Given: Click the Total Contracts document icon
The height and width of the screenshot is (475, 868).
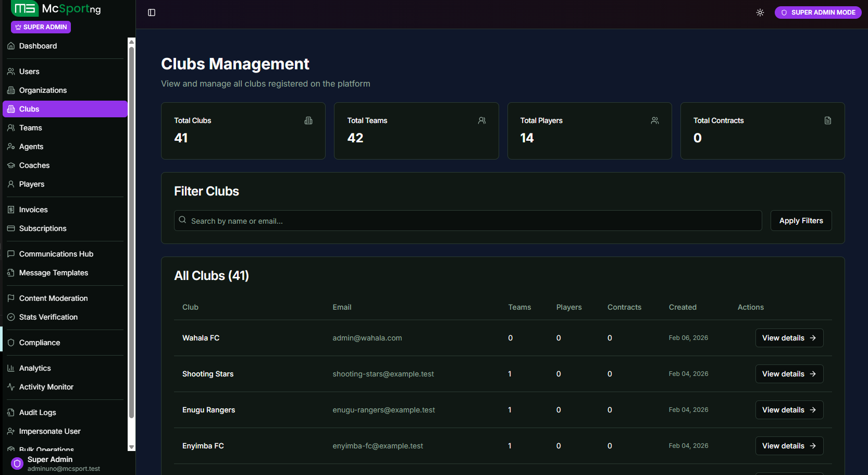Looking at the screenshot, I should point(827,120).
